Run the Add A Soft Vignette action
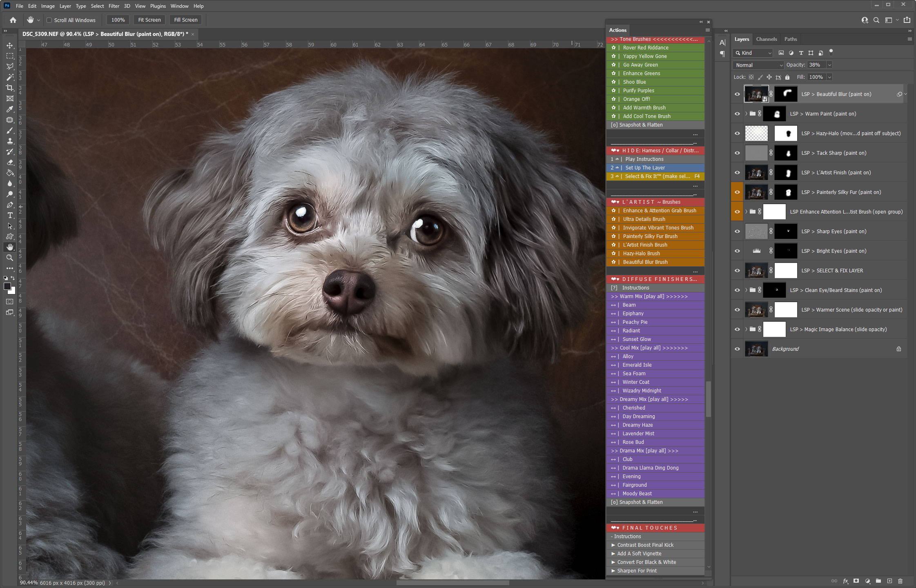Screen dimensions: 916x588 pyautogui.click(x=655, y=554)
